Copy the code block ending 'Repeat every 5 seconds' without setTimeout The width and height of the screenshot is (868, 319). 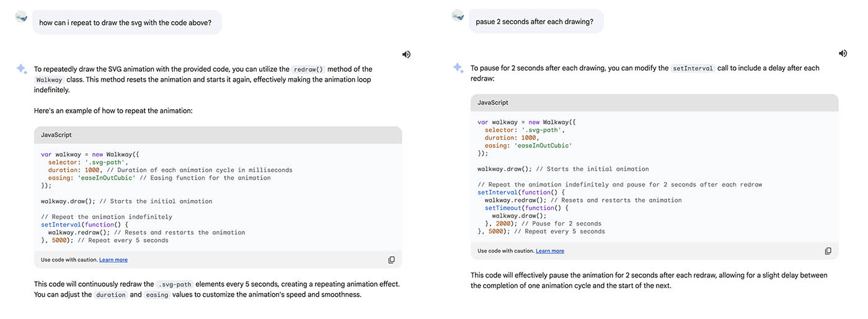[391, 260]
